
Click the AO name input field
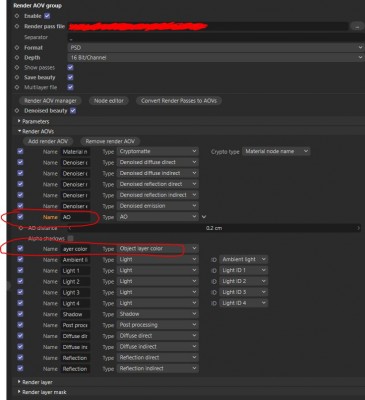[x=75, y=217]
